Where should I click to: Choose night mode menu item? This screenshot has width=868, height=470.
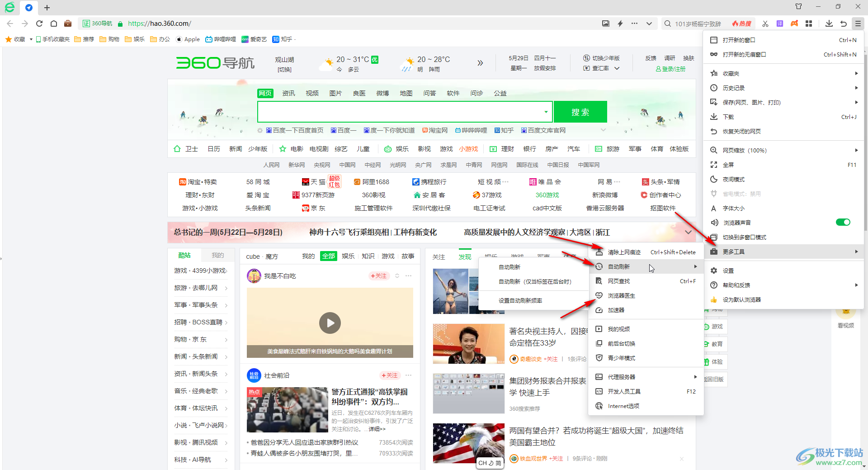(783, 179)
